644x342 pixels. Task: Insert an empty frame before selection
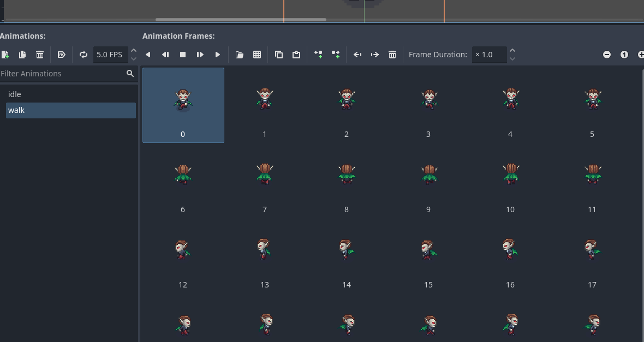(318, 55)
